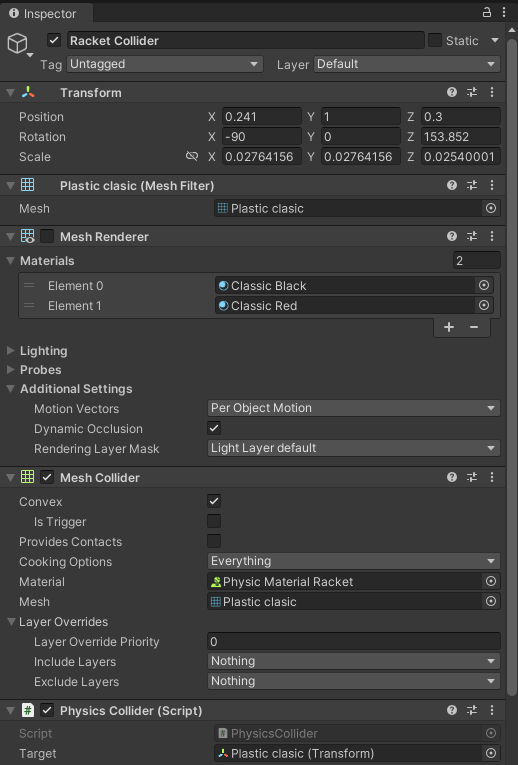This screenshot has width=518, height=765.
Task: Open Mesh Collider help reference
Action: click(452, 477)
